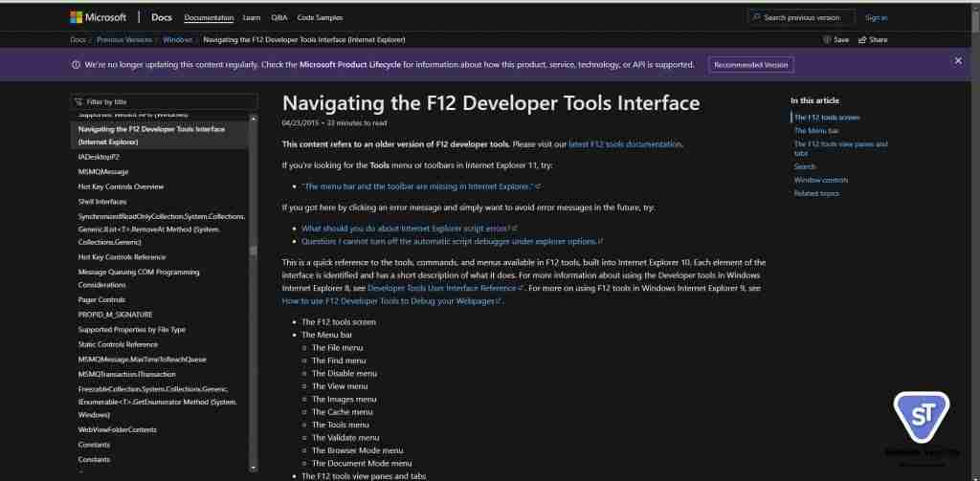Jump to Search in article nav
The height and width of the screenshot is (481, 980).
(804, 166)
